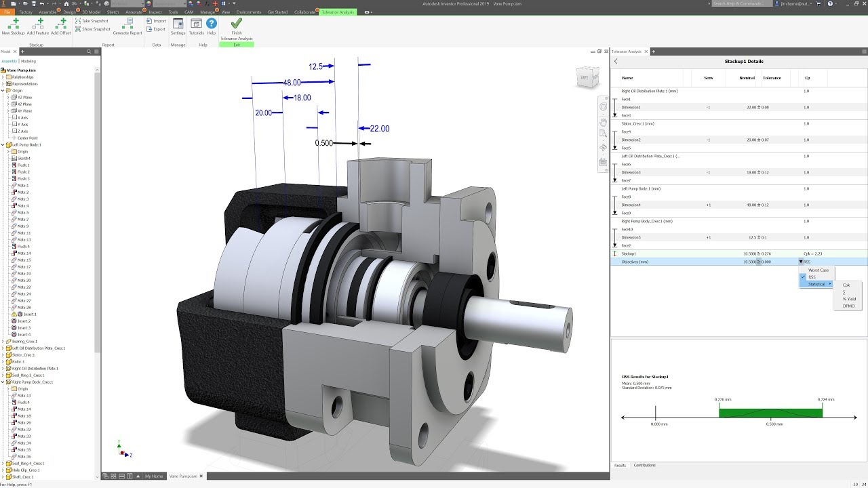Click the Add Feature tool
The height and width of the screenshot is (488, 868).
[x=38, y=27]
